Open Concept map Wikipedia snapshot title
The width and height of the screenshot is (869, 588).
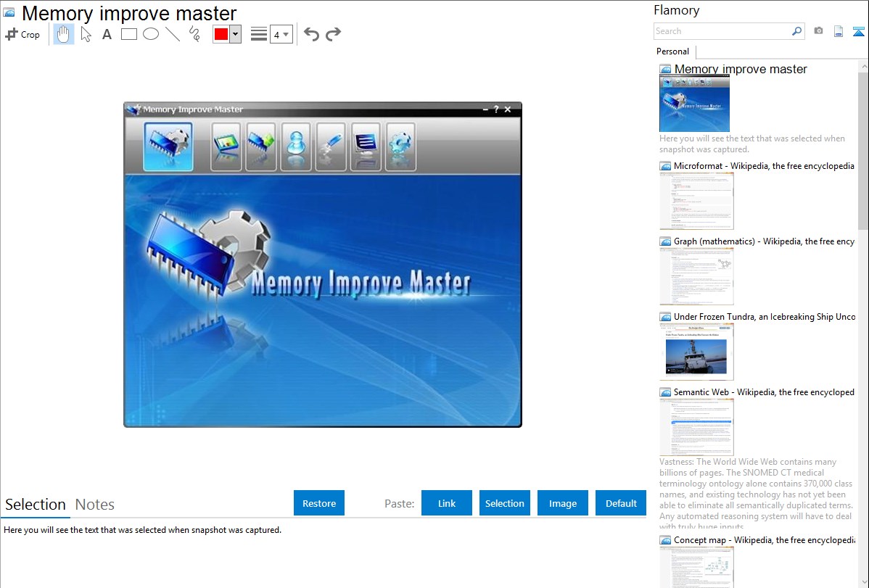point(765,539)
